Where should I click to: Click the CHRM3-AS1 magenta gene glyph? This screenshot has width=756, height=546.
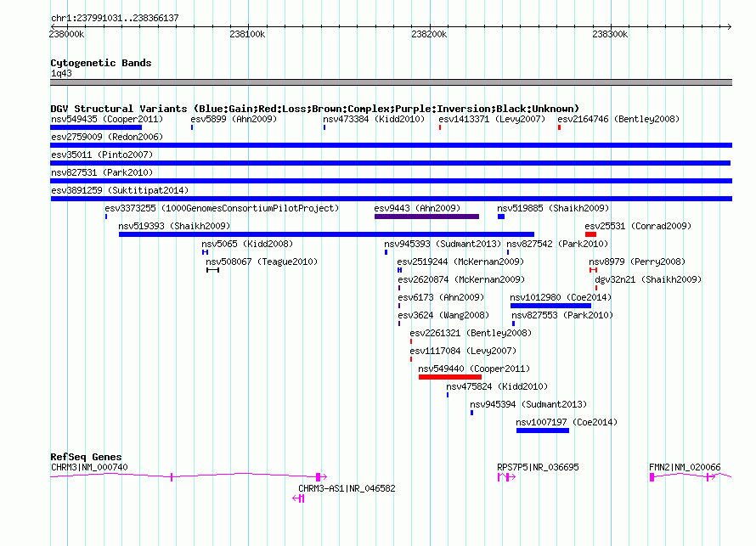tap(298, 498)
